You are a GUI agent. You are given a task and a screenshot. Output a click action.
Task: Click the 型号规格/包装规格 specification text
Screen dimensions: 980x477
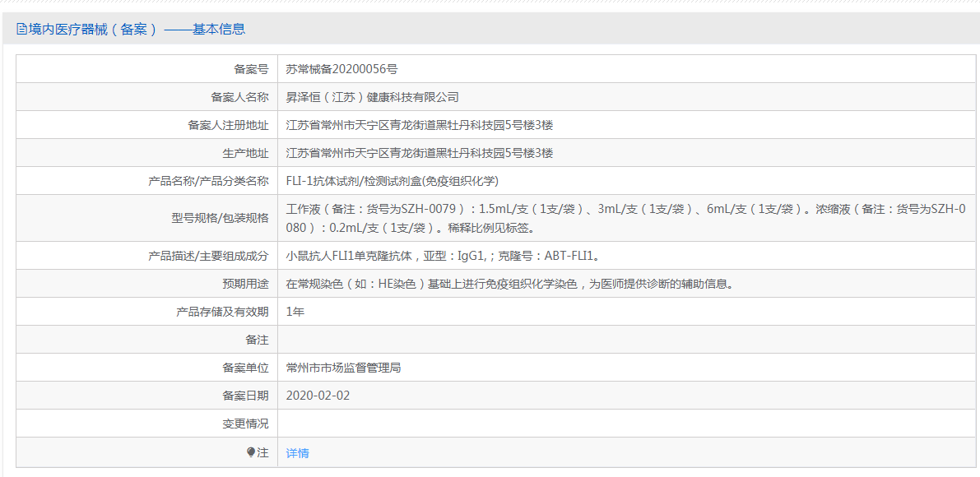[x=625, y=218]
